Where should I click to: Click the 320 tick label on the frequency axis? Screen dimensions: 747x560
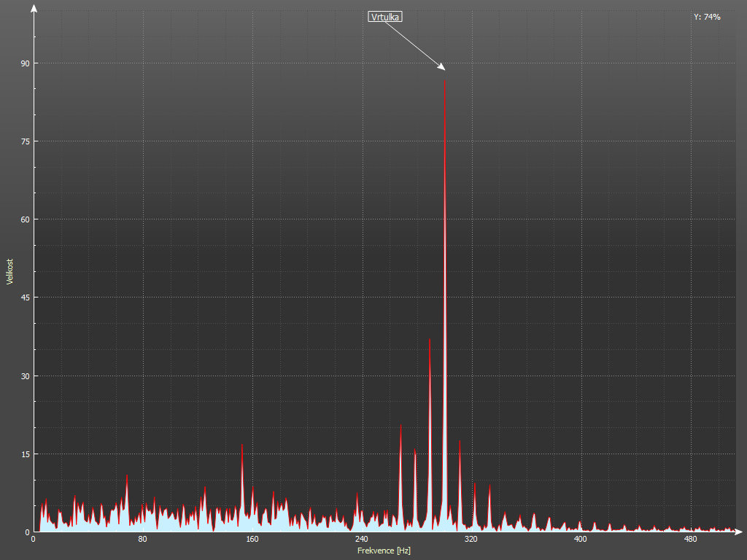coord(471,540)
